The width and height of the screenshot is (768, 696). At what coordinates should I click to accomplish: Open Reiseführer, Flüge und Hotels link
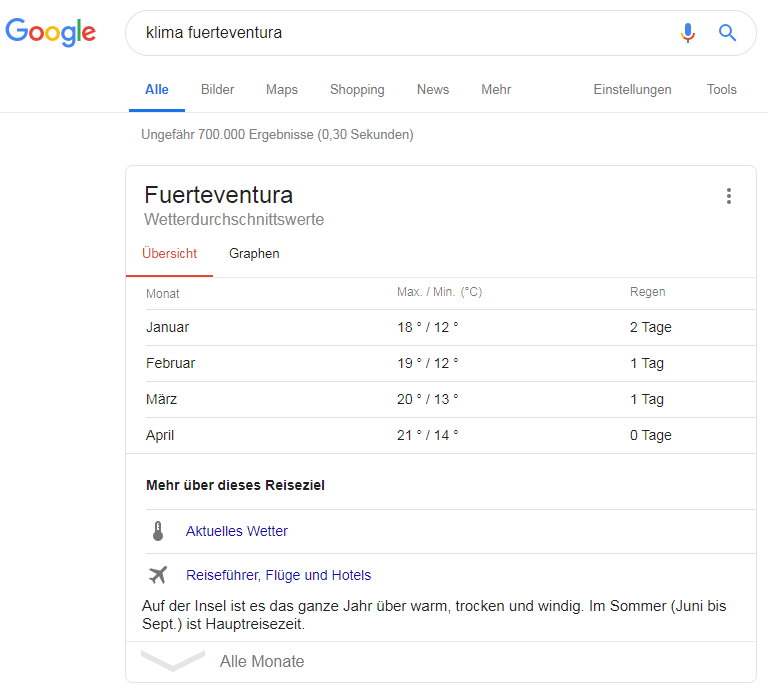click(278, 575)
